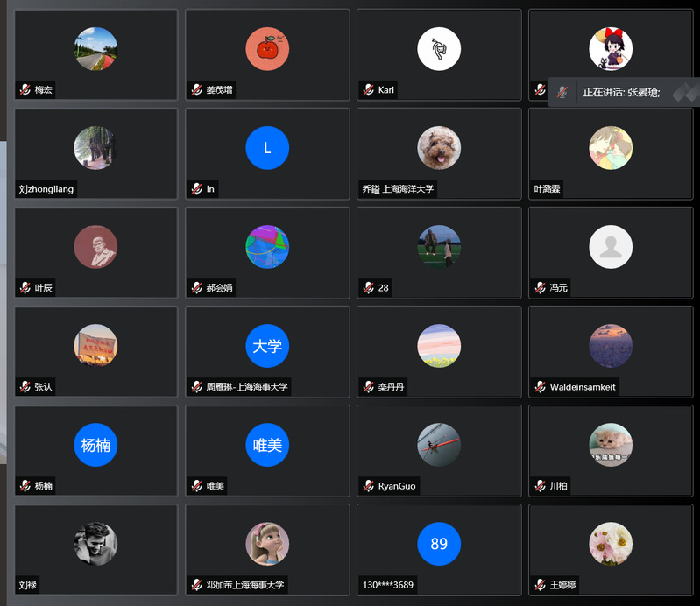This screenshot has width=700, height=606.
Task: Click the muted microphone icon beside Kari
Action: tap(368, 89)
